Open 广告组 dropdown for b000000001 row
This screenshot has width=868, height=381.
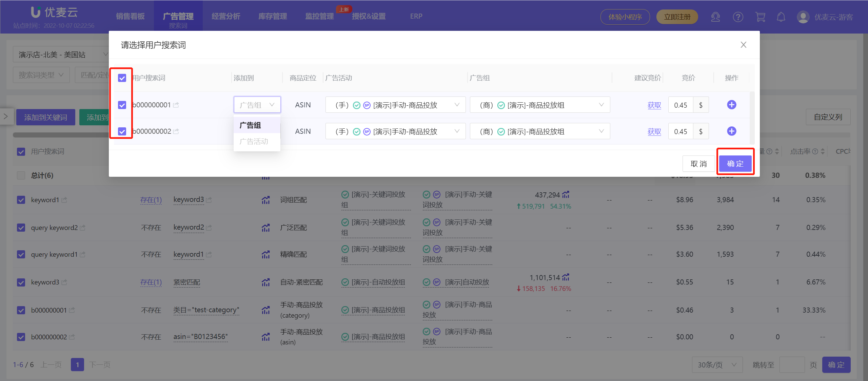(x=540, y=105)
